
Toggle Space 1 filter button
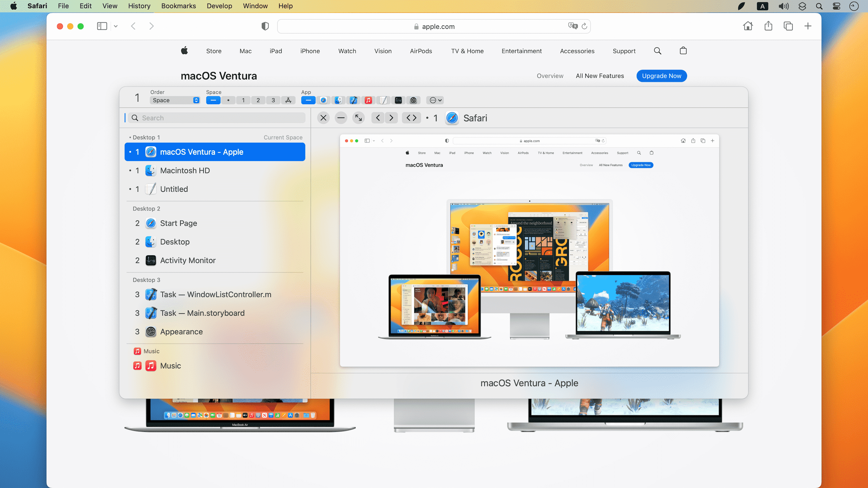[x=243, y=100]
